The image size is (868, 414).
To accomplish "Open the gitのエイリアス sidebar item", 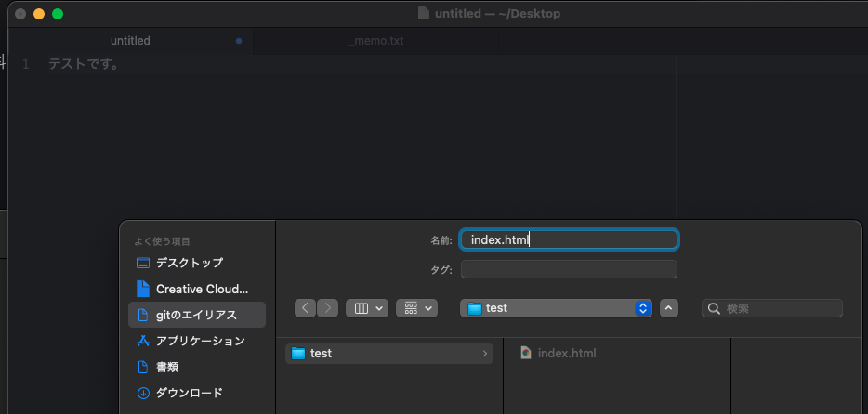I will (x=196, y=315).
